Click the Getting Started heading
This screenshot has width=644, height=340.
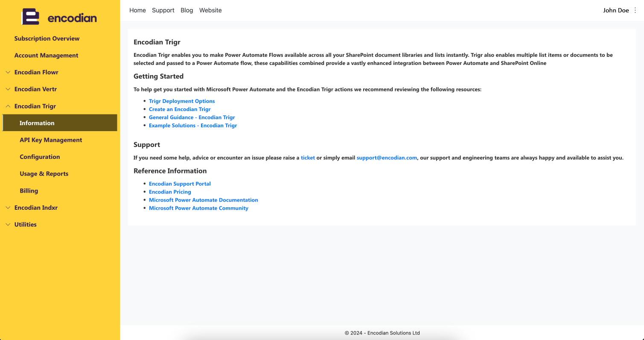(158, 76)
